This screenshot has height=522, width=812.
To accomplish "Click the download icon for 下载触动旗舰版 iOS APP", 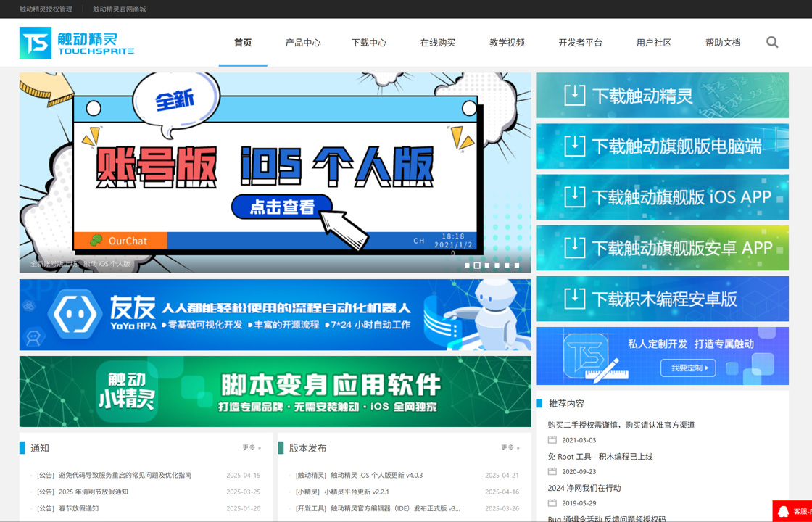I will coord(574,196).
